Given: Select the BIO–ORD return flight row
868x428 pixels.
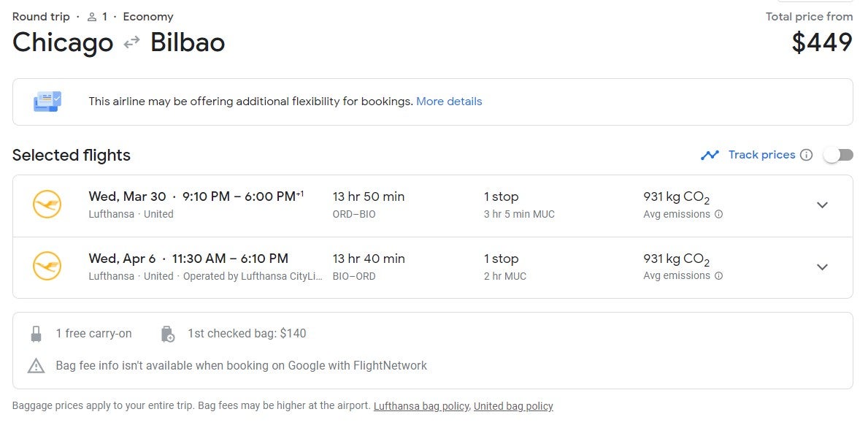Looking at the screenshot, I should [x=432, y=268].
